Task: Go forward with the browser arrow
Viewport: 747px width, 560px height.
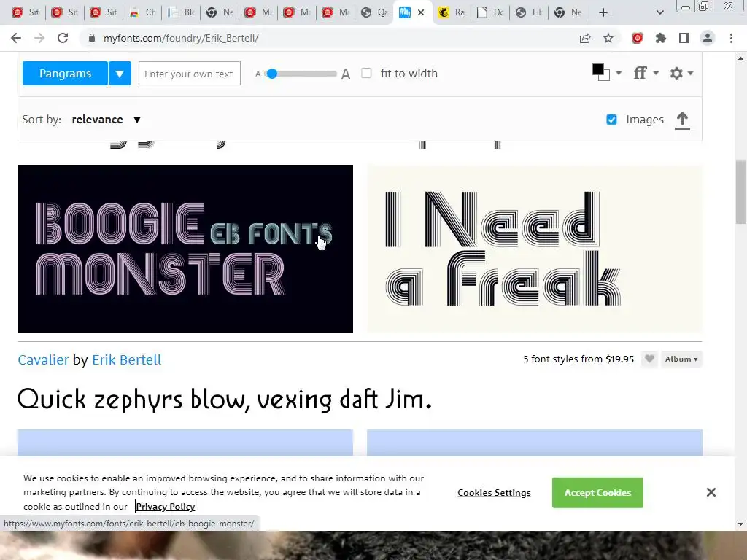Action: click(x=39, y=38)
